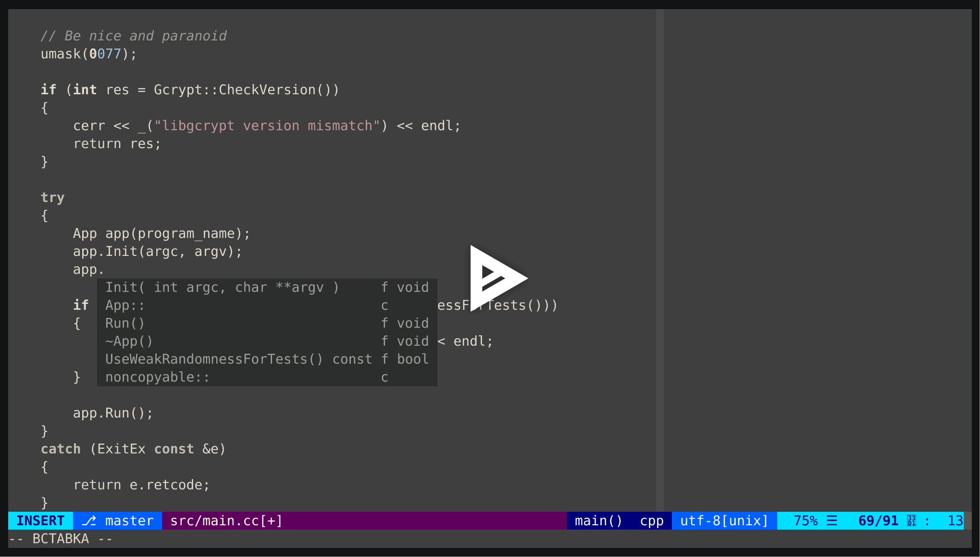
Task: Choose 'noncopyable::' from the completion list
Action: point(267,377)
